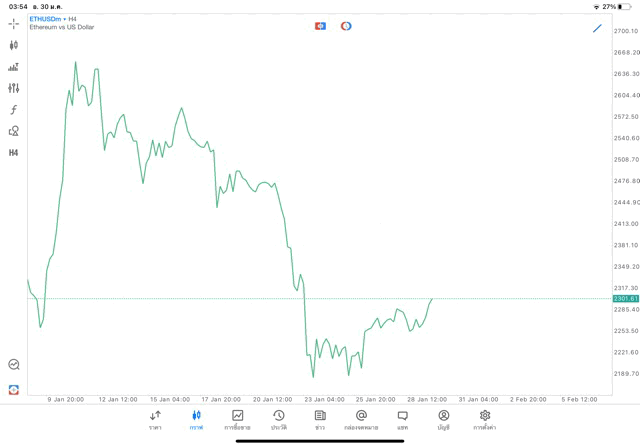The height and width of the screenshot is (447, 640).
Task: Tap the bar chart icon in left toolbar
Action: [x=14, y=67]
